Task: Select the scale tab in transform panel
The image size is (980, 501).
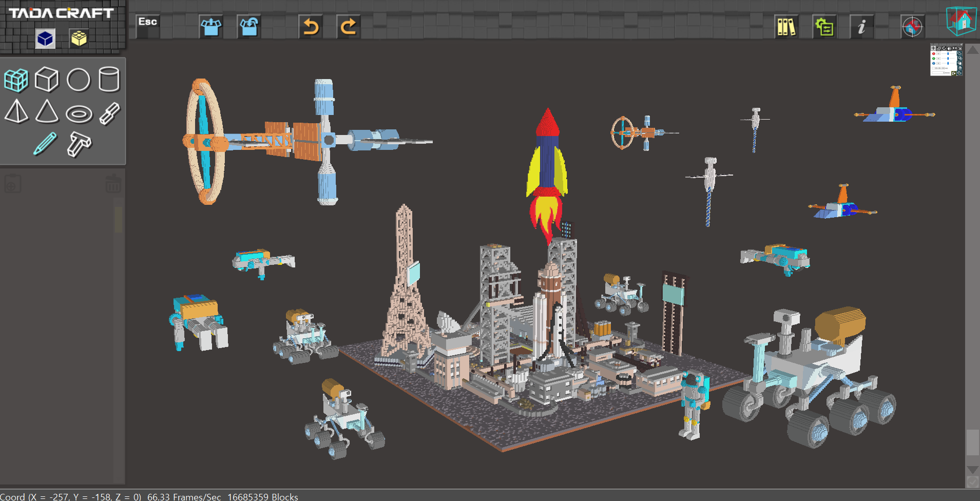Action: tap(938, 49)
